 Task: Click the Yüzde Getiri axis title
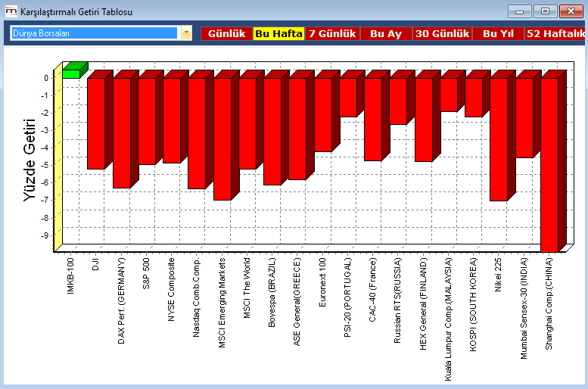[31, 159]
